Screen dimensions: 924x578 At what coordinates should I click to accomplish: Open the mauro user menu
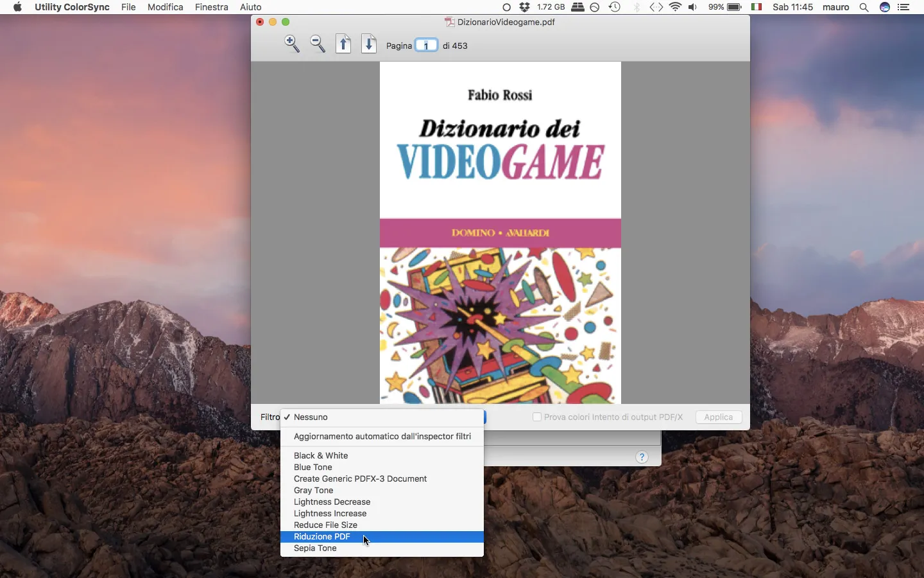click(x=836, y=7)
